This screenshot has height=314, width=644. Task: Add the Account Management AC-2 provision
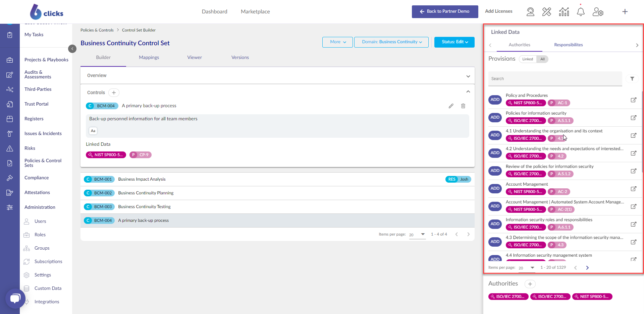[x=495, y=189]
